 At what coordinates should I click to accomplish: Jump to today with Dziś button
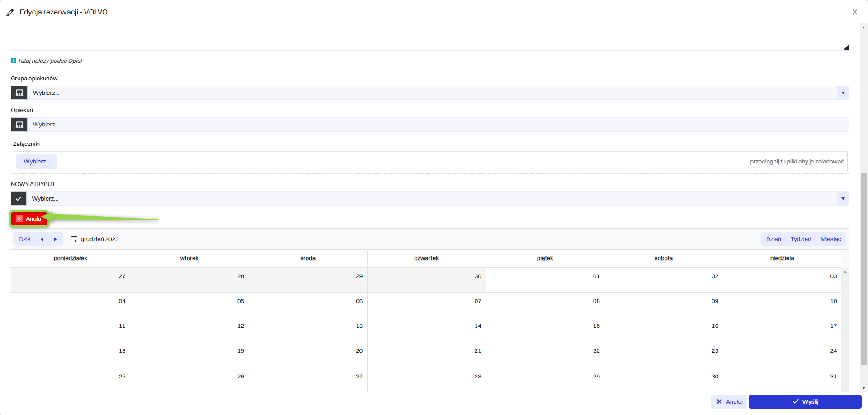[25, 239]
